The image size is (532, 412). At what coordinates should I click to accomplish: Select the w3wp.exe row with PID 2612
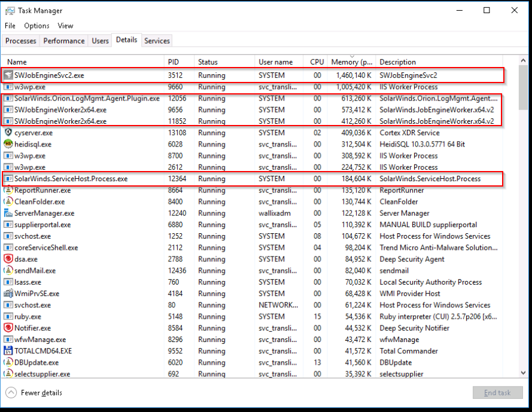tap(253, 167)
